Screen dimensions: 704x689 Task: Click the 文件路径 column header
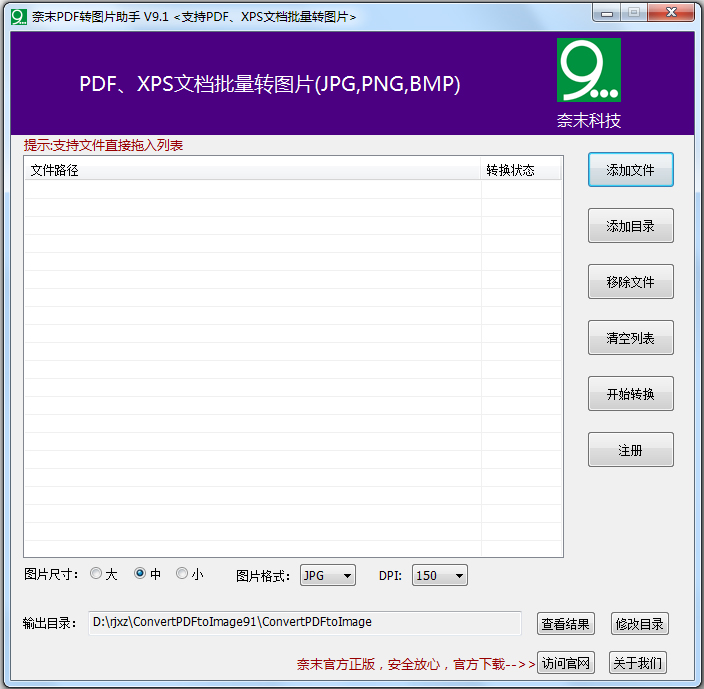253,170
